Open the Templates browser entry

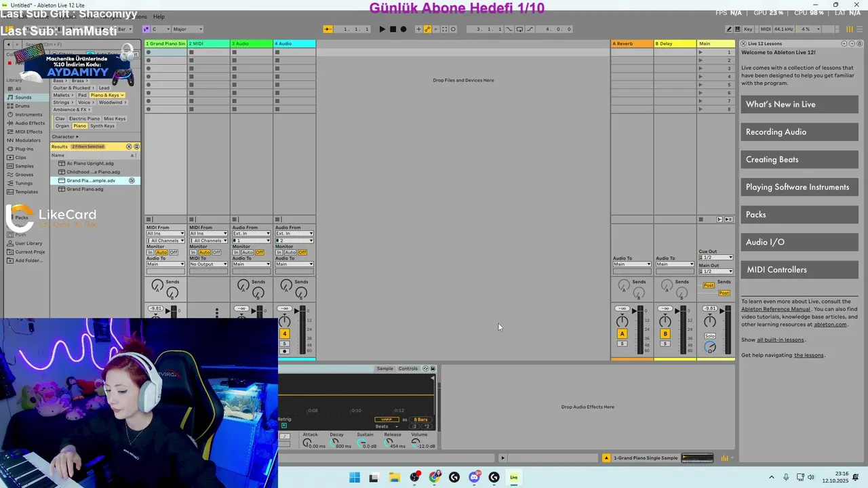point(26,192)
